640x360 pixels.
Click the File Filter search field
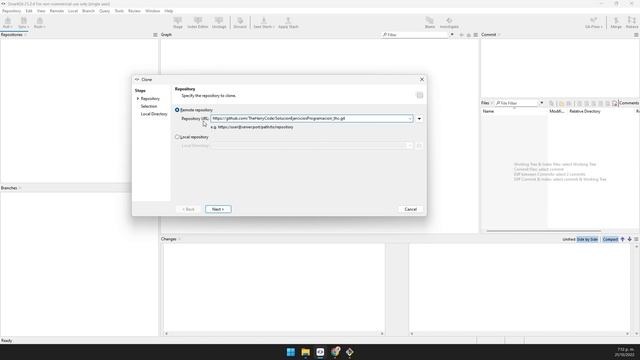click(x=517, y=103)
